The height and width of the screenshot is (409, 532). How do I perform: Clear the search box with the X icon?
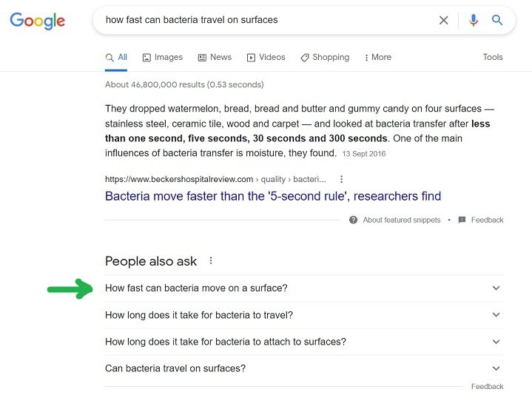click(x=443, y=21)
